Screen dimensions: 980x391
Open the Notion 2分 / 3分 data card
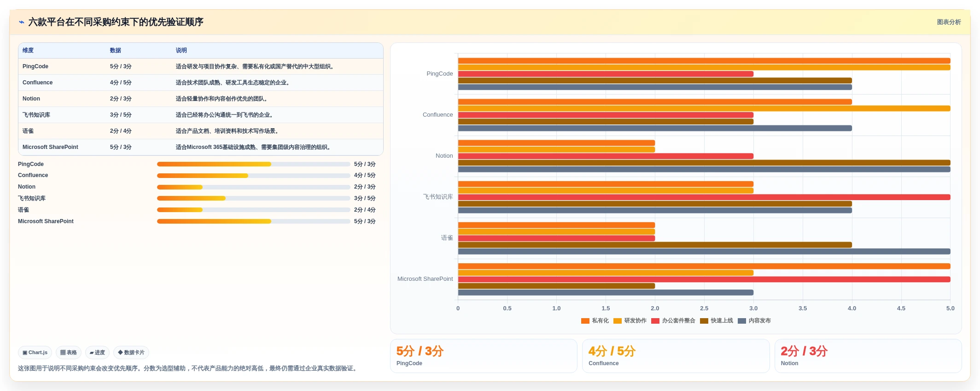click(x=868, y=356)
